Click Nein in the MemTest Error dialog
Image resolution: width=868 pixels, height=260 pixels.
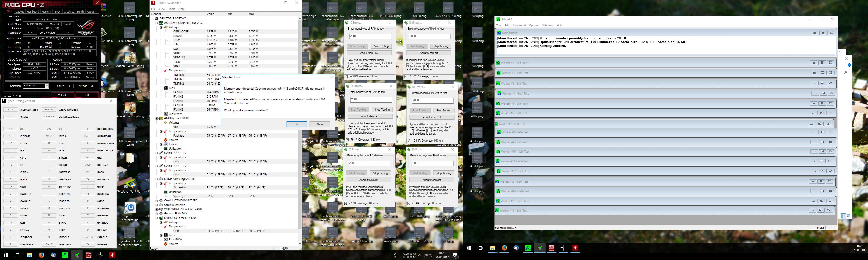pyautogui.click(x=319, y=124)
